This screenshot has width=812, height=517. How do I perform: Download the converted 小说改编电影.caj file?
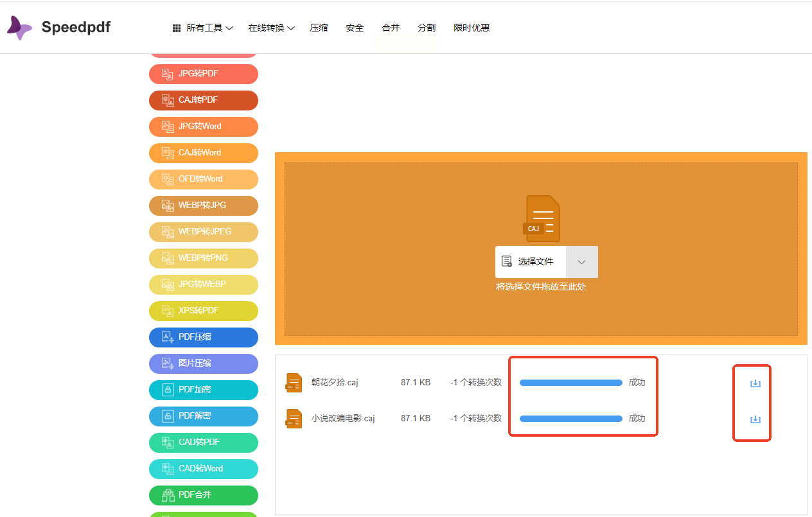[755, 419]
